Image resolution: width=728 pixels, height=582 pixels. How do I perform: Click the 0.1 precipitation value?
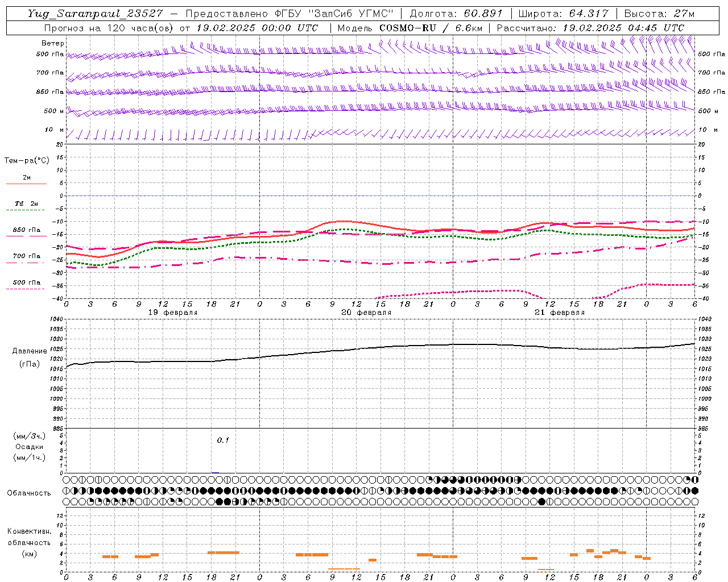tap(223, 440)
